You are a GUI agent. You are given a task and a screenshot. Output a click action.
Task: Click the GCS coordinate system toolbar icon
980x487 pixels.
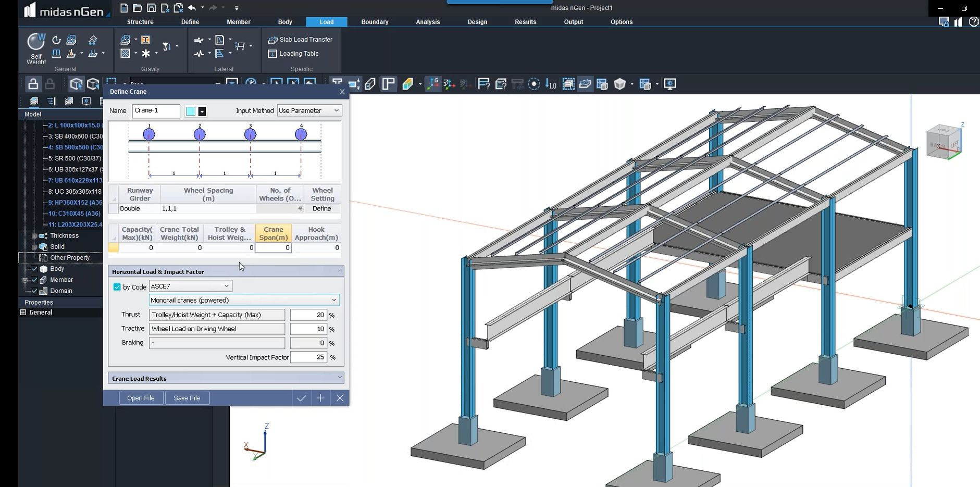point(434,83)
